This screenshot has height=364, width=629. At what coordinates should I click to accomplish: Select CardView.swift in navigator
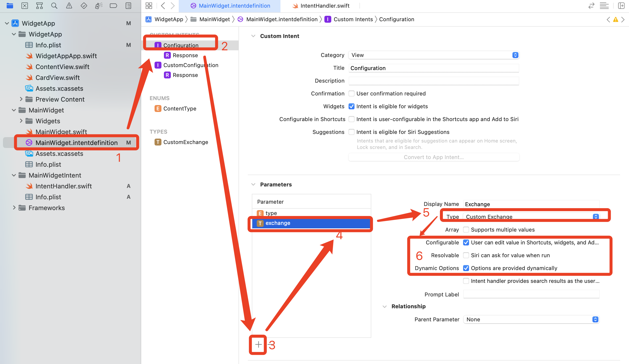(x=58, y=77)
